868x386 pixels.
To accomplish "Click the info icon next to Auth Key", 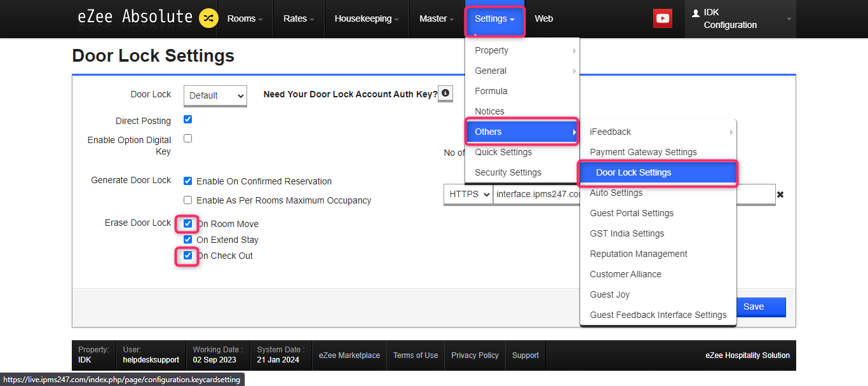I will (445, 93).
